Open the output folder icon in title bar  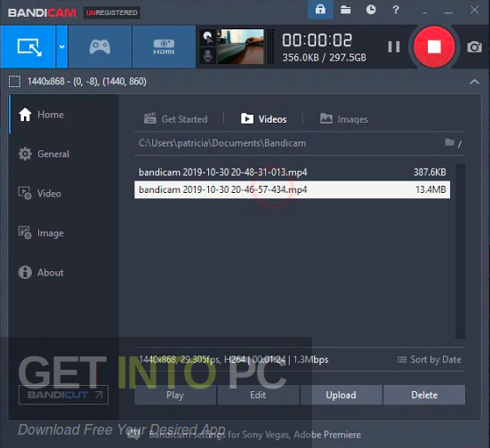tap(345, 10)
